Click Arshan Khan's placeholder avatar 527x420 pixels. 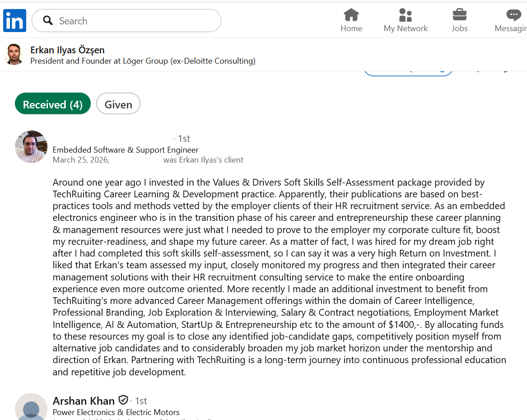(31, 408)
